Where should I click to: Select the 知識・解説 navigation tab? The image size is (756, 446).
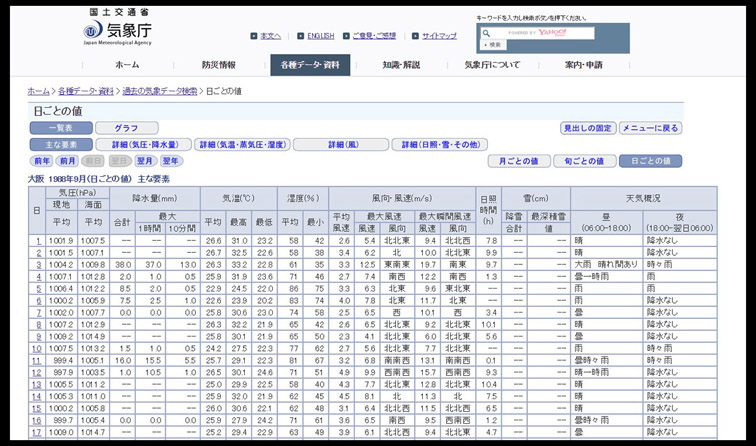(401, 65)
